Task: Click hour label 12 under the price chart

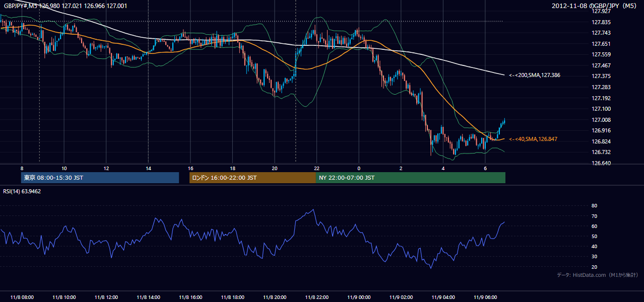Action: coord(106,168)
